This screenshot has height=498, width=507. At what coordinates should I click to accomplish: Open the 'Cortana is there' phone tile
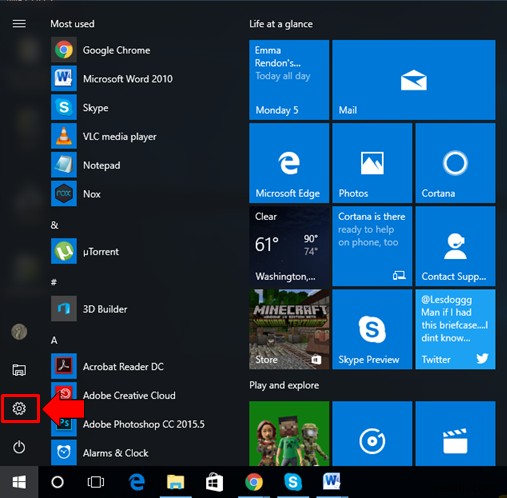coord(372,246)
